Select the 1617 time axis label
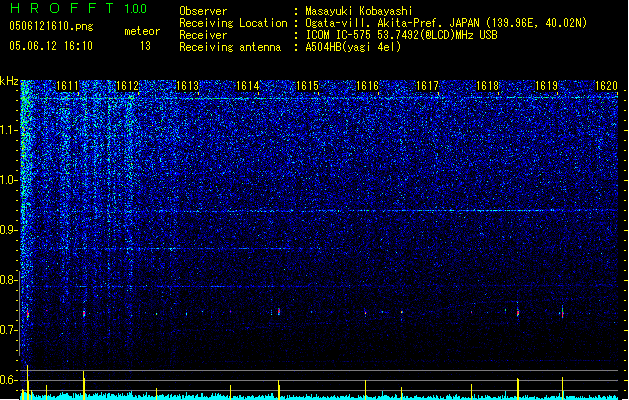The image size is (629, 400). coord(428,86)
